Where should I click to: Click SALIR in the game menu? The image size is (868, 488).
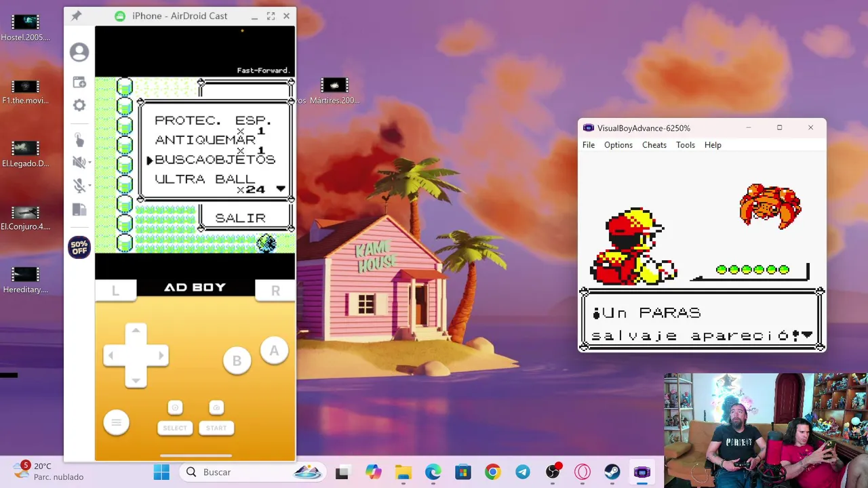(x=240, y=218)
